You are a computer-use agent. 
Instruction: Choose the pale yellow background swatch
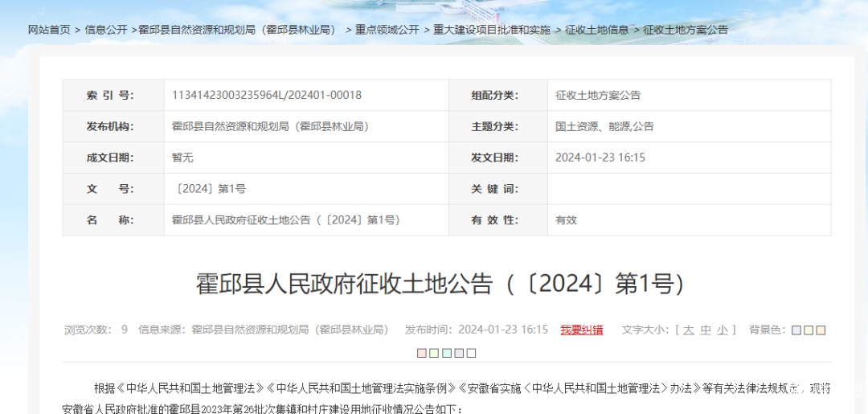click(x=809, y=330)
